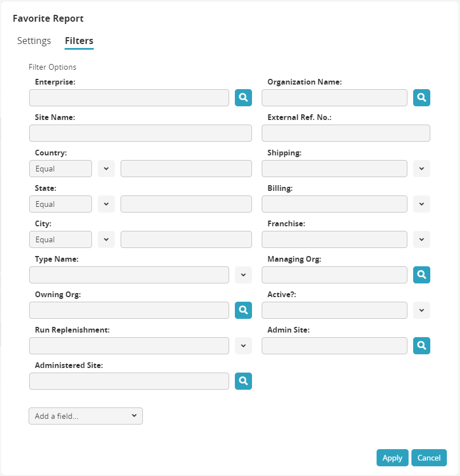The height and width of the screenshot is (476, 460).
Task: Expand the State operator dropdown arrow
Action: [106, 204]
